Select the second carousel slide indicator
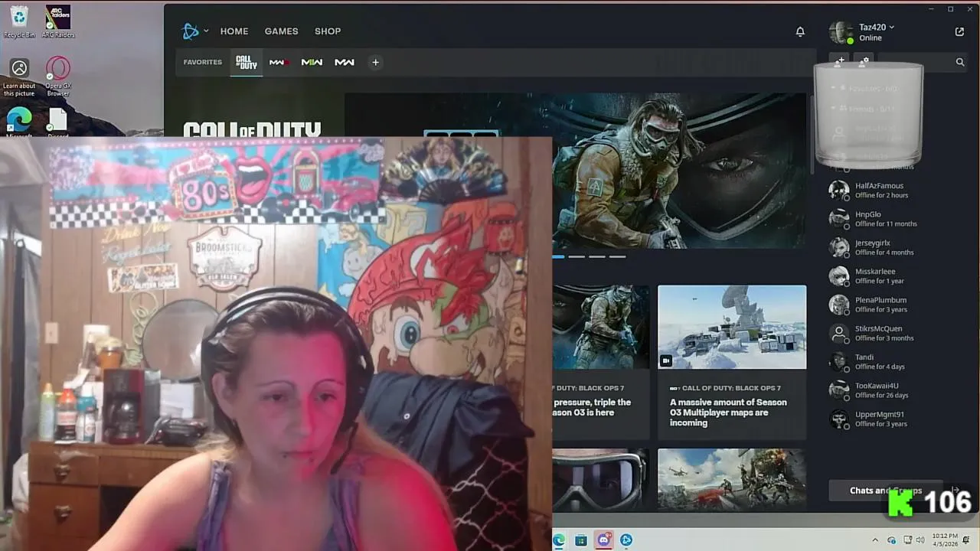The width and height of the screenshot is (980, 551). coord(577,256)
